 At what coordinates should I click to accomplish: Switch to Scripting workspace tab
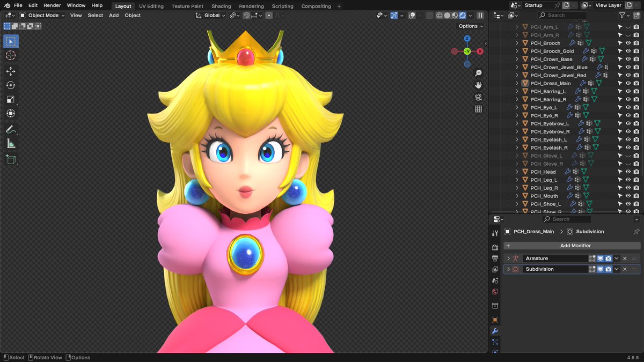coord(282,6)
